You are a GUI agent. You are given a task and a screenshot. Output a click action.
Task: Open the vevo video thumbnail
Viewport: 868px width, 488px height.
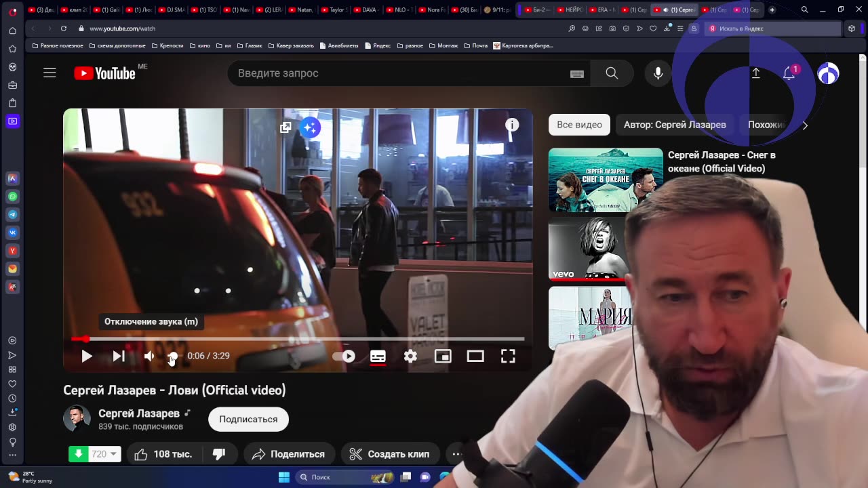coord(589,249)
